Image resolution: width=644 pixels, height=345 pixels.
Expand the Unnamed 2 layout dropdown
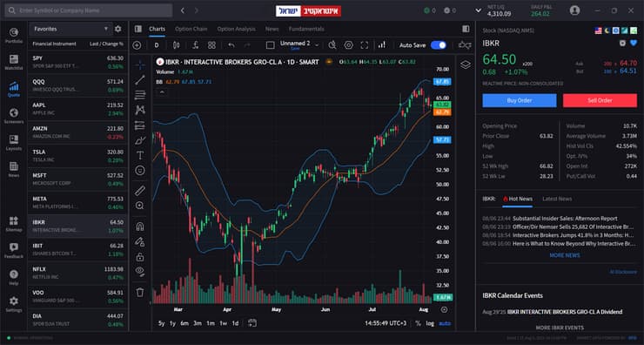(x=317, y=44)
